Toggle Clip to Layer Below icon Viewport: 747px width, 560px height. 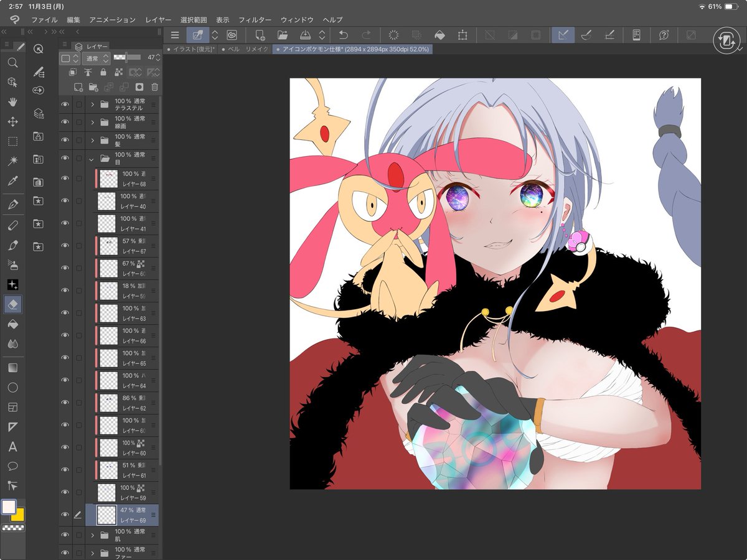(x=73, y=72)
